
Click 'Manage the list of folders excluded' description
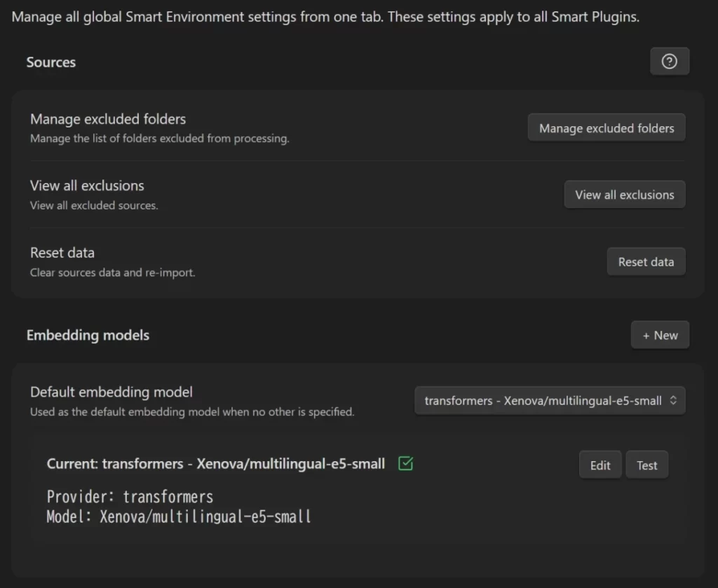pyautogui.click(x=160, y=138)
